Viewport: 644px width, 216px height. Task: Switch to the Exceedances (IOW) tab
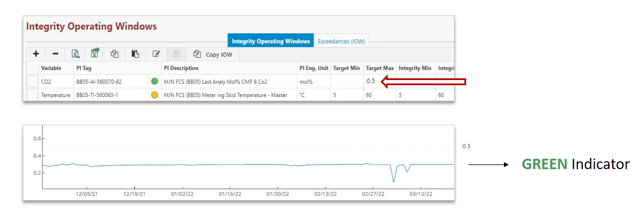click(341, 41)
